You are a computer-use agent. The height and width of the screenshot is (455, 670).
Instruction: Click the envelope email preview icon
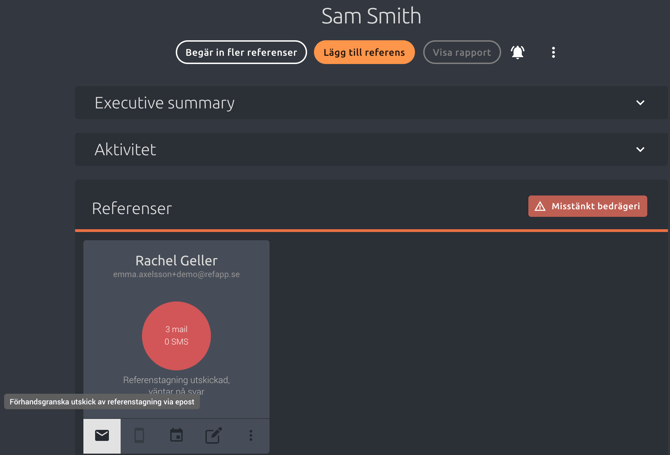[x=102, y=435]
